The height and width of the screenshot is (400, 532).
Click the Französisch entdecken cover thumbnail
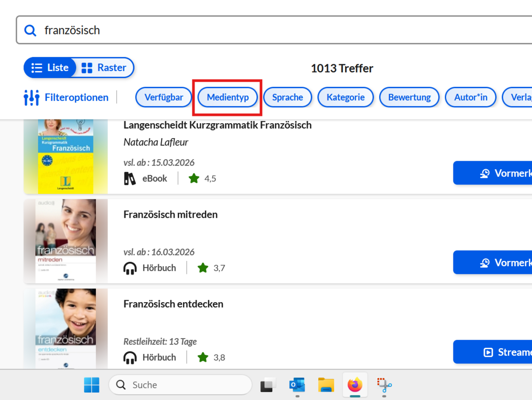point(66,329)
